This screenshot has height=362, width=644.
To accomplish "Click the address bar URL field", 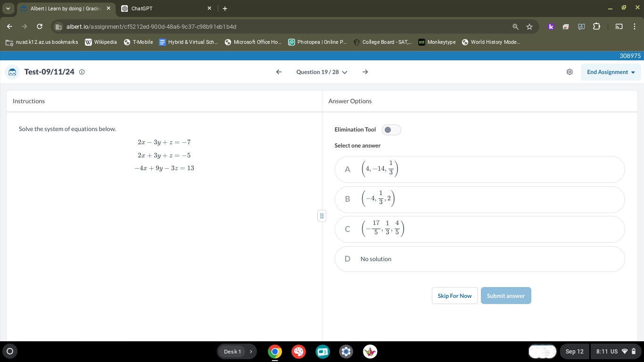I will pos(283,27).
